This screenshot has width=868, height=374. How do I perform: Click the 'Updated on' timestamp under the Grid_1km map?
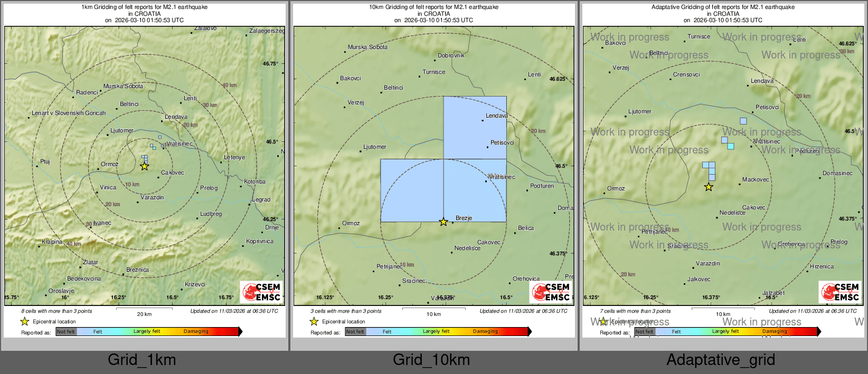(x=234, y=311)
